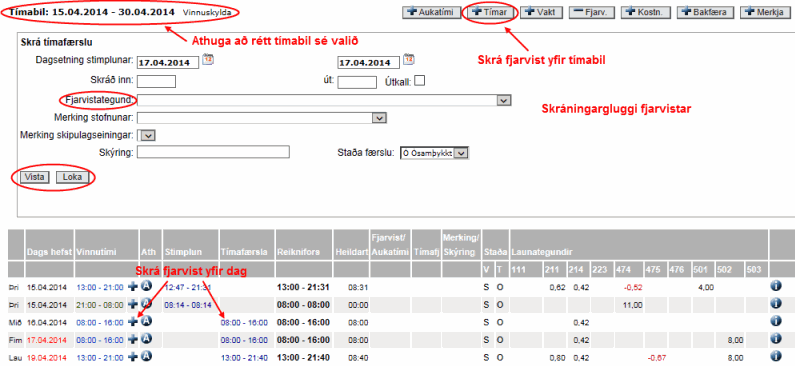Image resolution: width=795 pixels, height=366 pixels.
Task: Focus second stamp date field
Action: pos(369,62)
